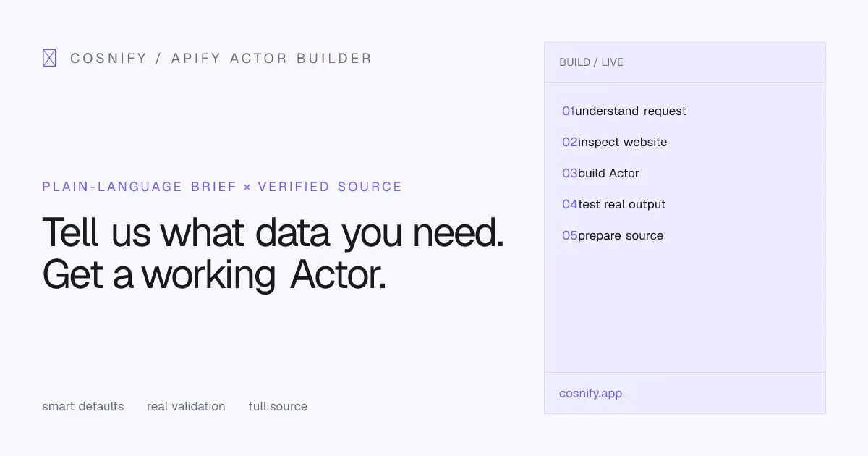
Task: Select step '03 build Actor'
Action: (600, 173)
